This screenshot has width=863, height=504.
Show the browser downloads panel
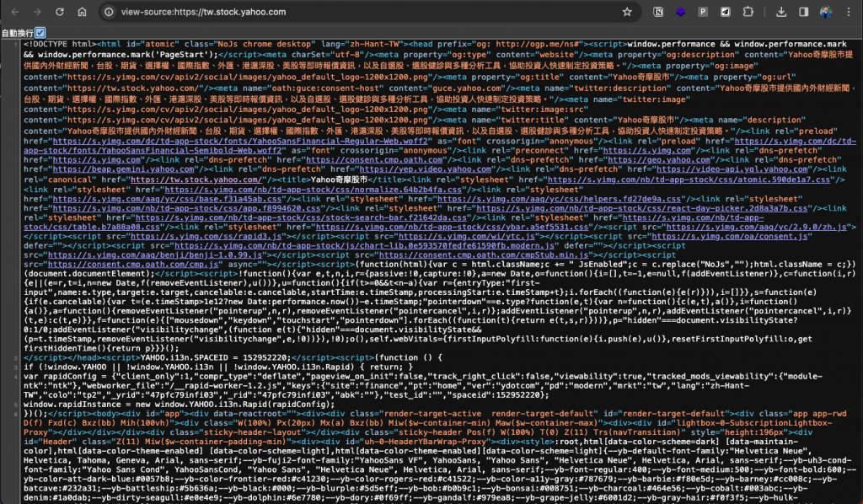781,12
